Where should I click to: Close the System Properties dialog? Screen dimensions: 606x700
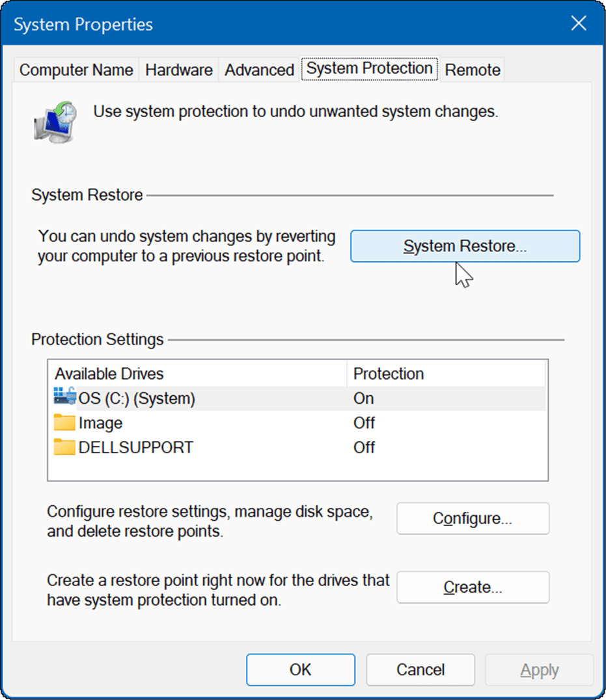coord(578,25)
